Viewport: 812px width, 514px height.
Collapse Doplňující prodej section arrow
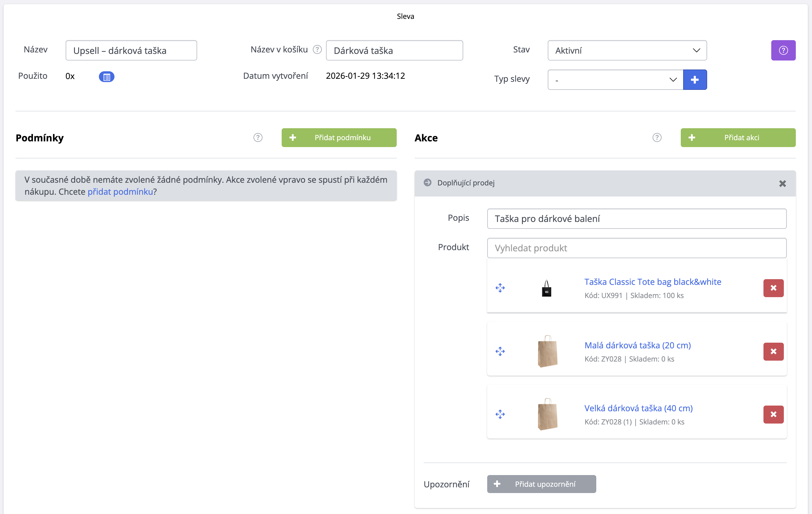click(427, 183)
